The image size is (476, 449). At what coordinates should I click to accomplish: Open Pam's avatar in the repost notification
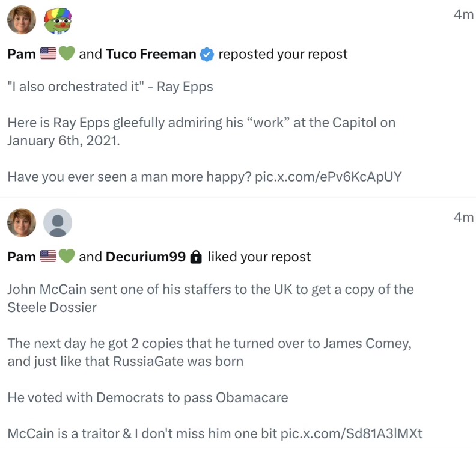pyautogui.click(x=21, y=20)
